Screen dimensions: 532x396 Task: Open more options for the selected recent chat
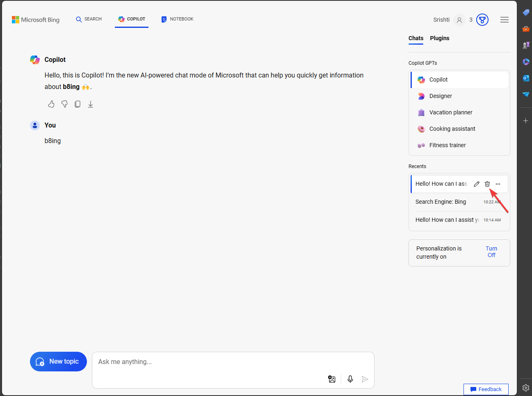(498, 184)
